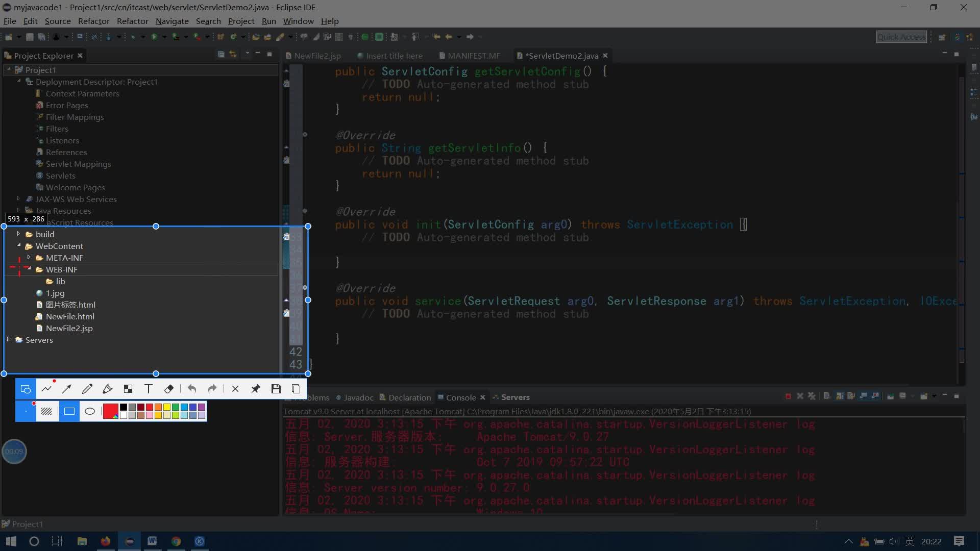Open Chrome from the taskbar

[176, 541]
